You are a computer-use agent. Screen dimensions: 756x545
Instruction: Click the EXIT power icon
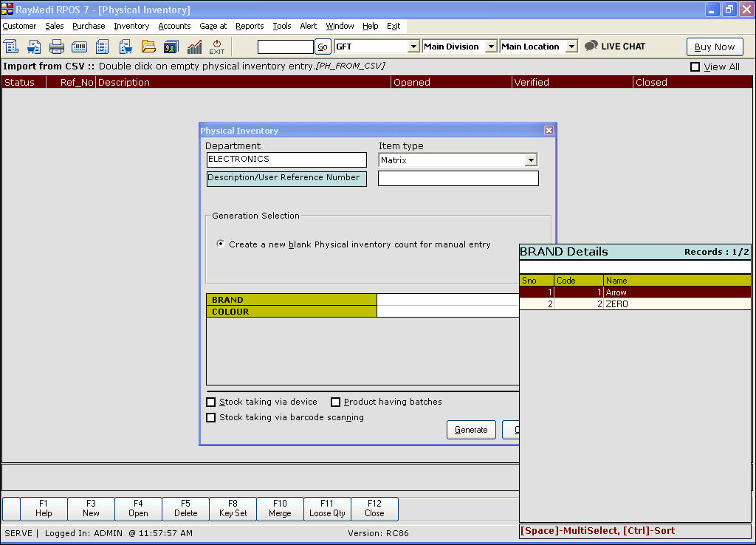tap(217, 47)
